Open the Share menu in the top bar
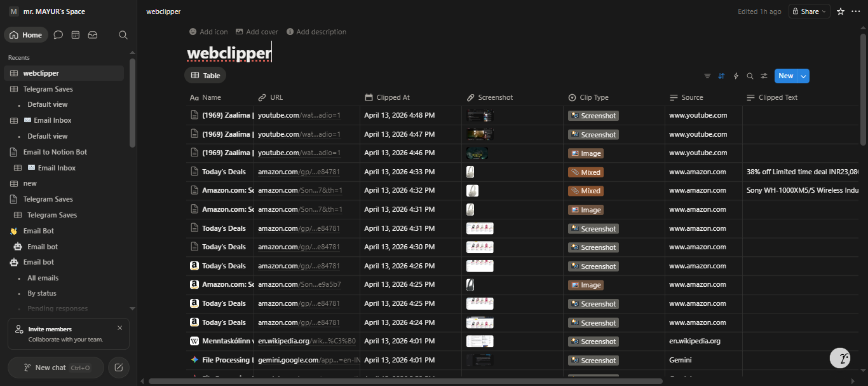This screenshot has width=868, height=386. pos(810,11)
